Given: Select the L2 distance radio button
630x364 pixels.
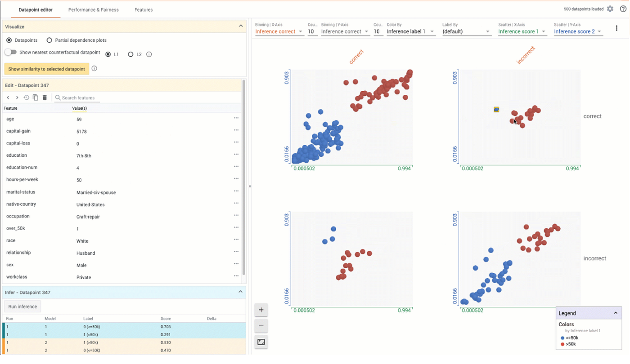Looking at the screenshot, I should (130, 54).
